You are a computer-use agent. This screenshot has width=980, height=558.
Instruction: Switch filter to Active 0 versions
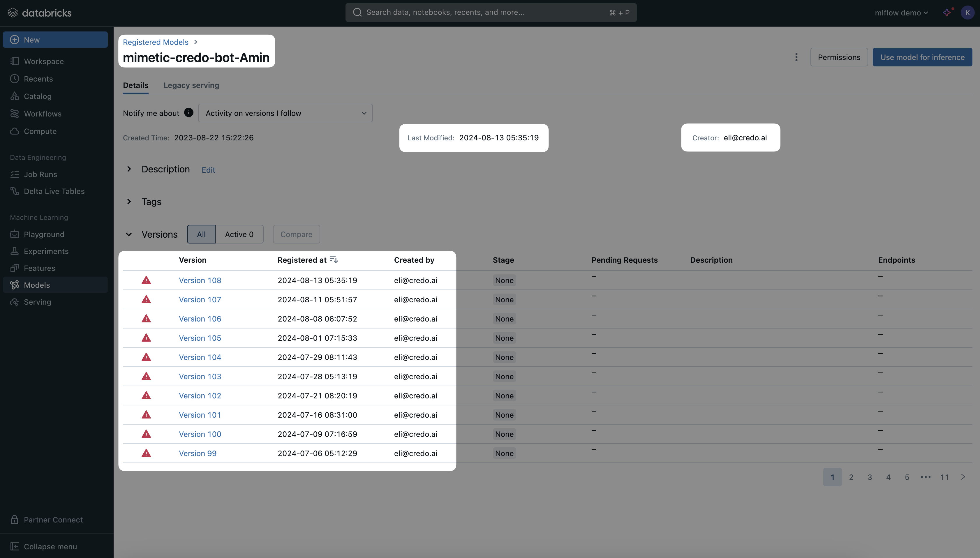point(239,234)
